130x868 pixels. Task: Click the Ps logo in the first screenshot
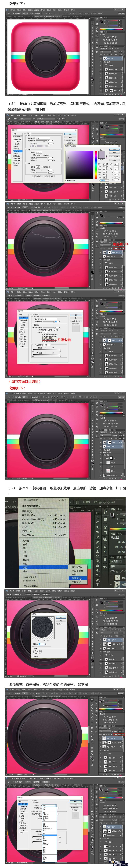click(x=7, y=10)
